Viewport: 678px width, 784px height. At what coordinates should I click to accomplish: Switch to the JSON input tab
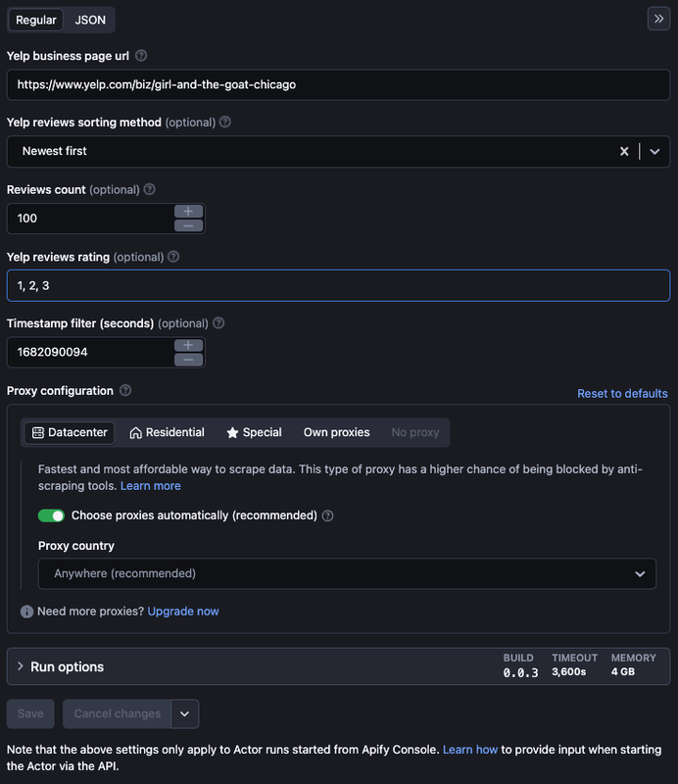click(90, 20)
